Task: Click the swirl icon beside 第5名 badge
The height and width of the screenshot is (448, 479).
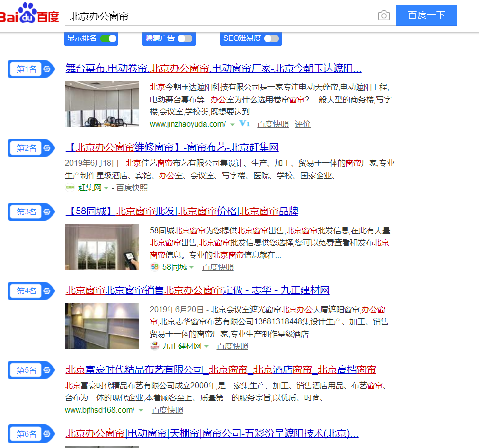Action: tap(47, 370)
